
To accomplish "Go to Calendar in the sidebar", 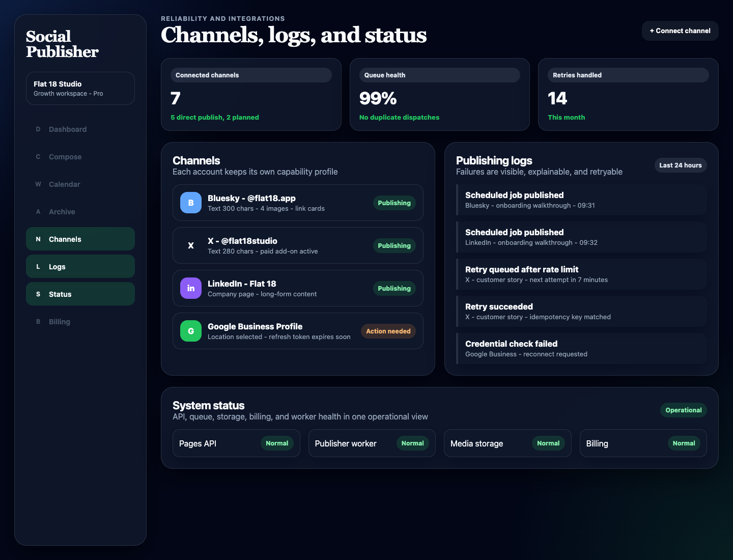I will (80, 184).
